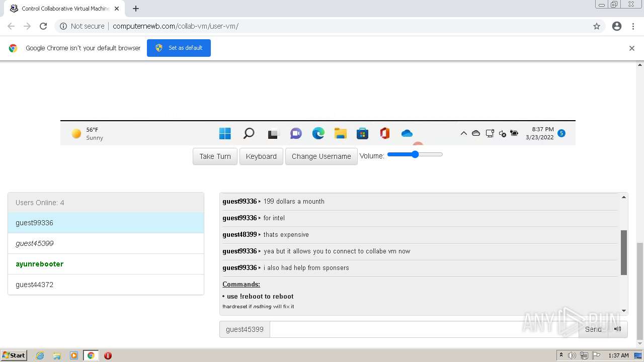Screen dimensions: 644x362
Task: Click the VM clock showing 8:37 PM
Action: tap(539, 133)
